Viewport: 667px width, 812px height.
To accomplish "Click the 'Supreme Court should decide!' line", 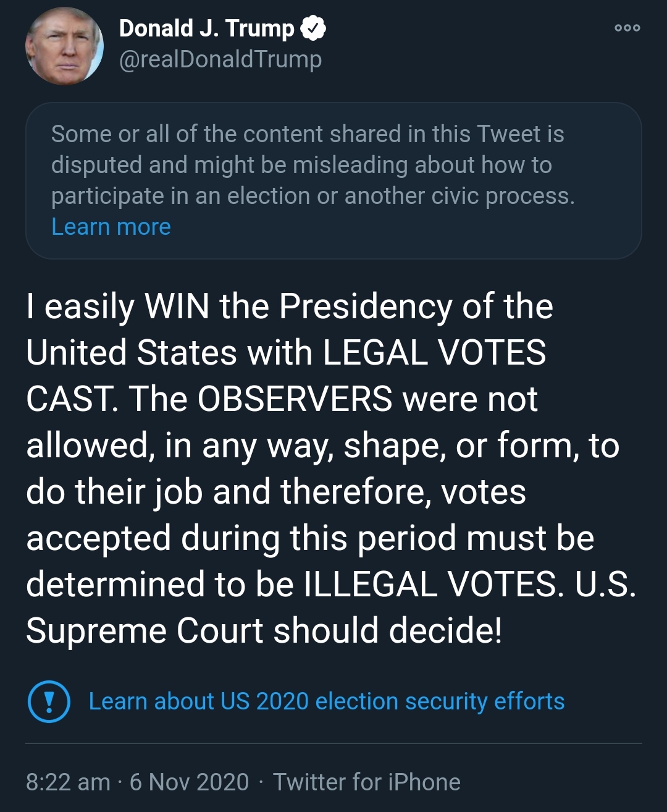I will click(264, 631).
